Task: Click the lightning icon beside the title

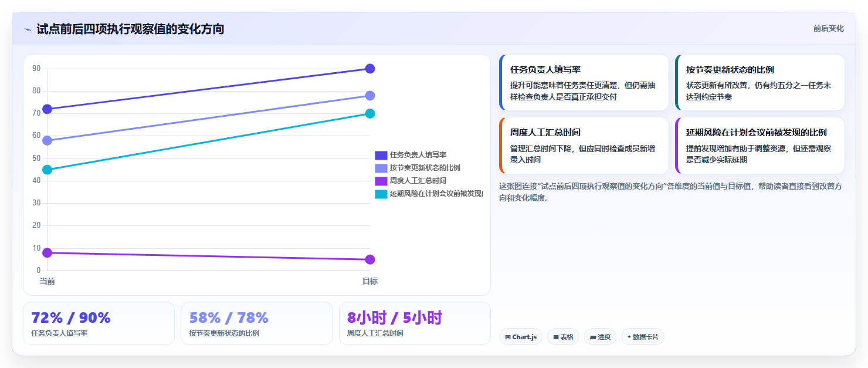Action: (x=28, y=29)
